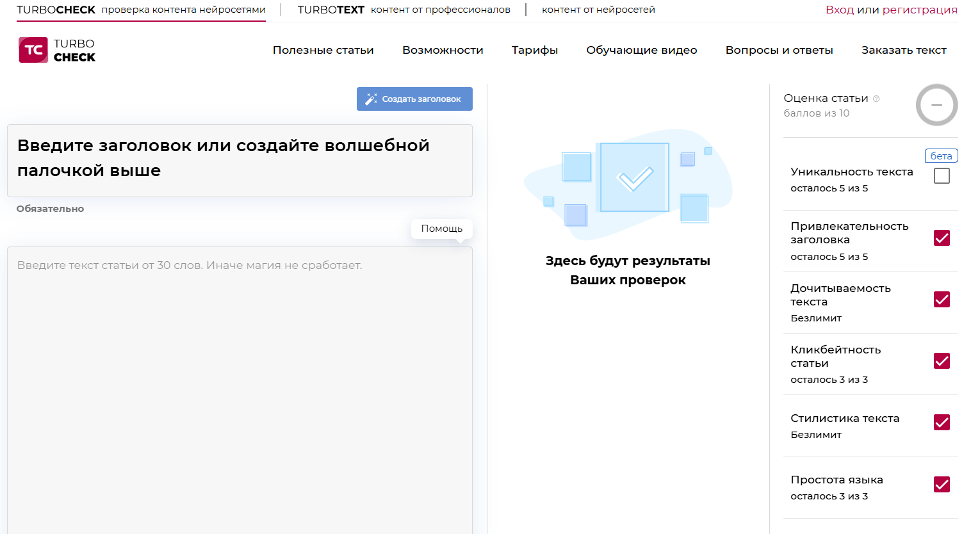Click the Оценка статьи heading
Screen dimensions: 980x534
(x=826, y=98)
